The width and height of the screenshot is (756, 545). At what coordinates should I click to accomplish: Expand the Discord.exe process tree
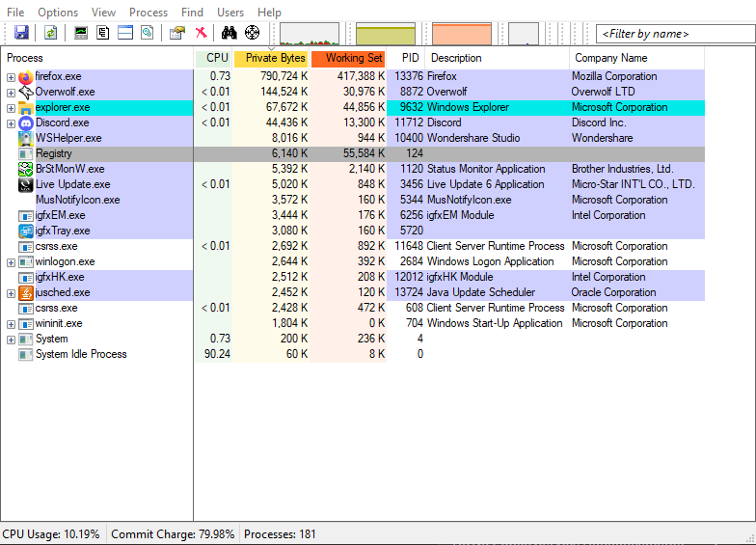[11, 123]
